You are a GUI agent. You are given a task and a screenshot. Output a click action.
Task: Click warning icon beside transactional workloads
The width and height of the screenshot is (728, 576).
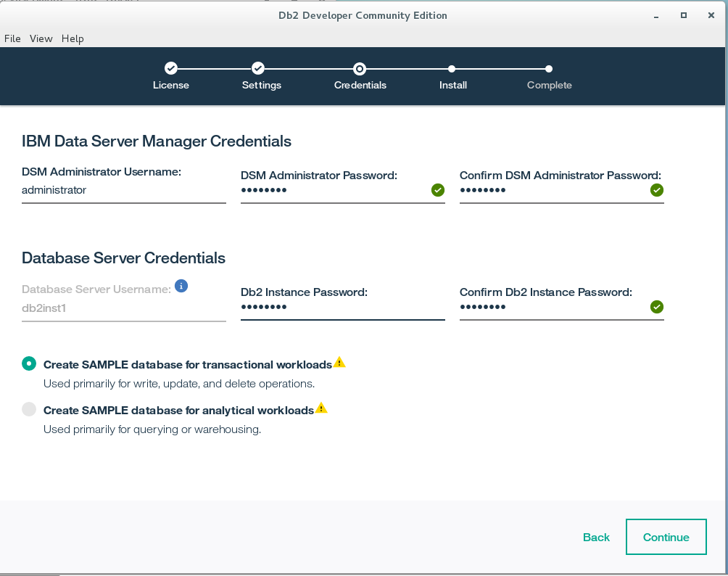click(x=339, y=362)
